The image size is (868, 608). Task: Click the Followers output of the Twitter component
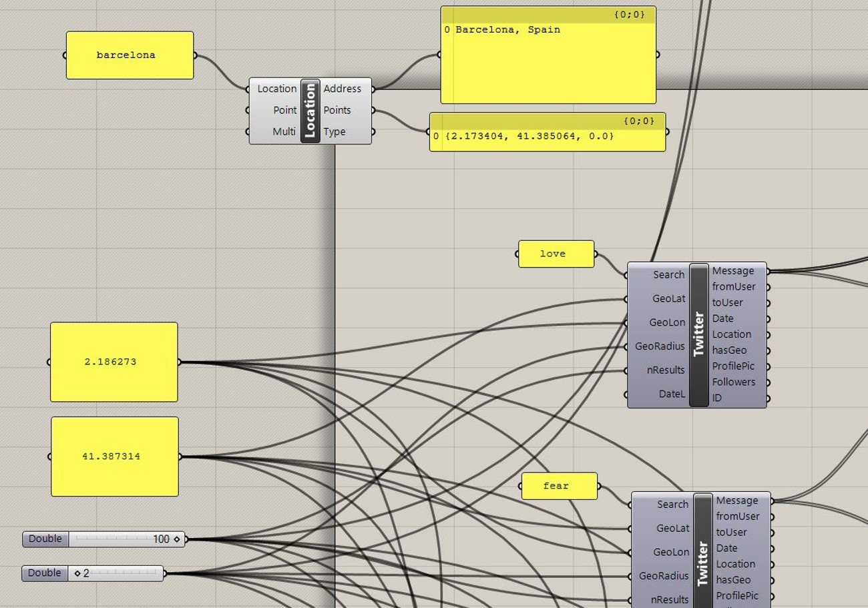[734, 382]
